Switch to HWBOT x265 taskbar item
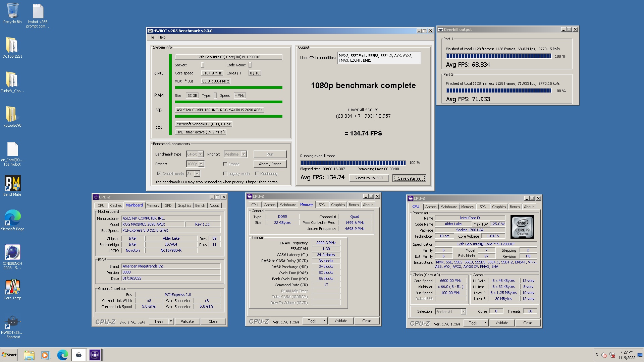Image resolution: width=644 pixels, height=362 pixels. 78,355
